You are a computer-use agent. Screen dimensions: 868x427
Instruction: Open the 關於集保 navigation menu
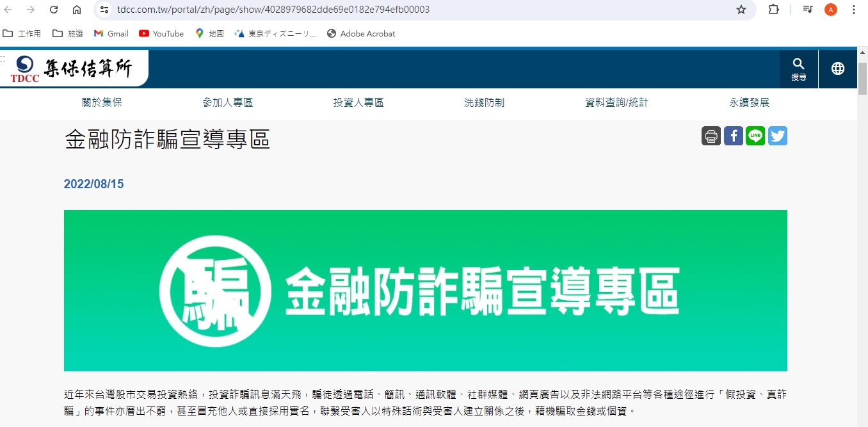(102, 101)
